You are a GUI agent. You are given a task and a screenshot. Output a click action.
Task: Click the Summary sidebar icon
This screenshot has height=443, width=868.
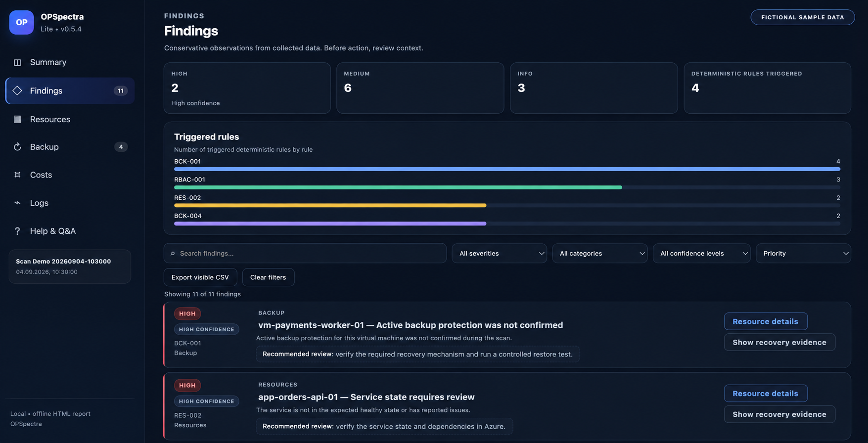(17, 62)
